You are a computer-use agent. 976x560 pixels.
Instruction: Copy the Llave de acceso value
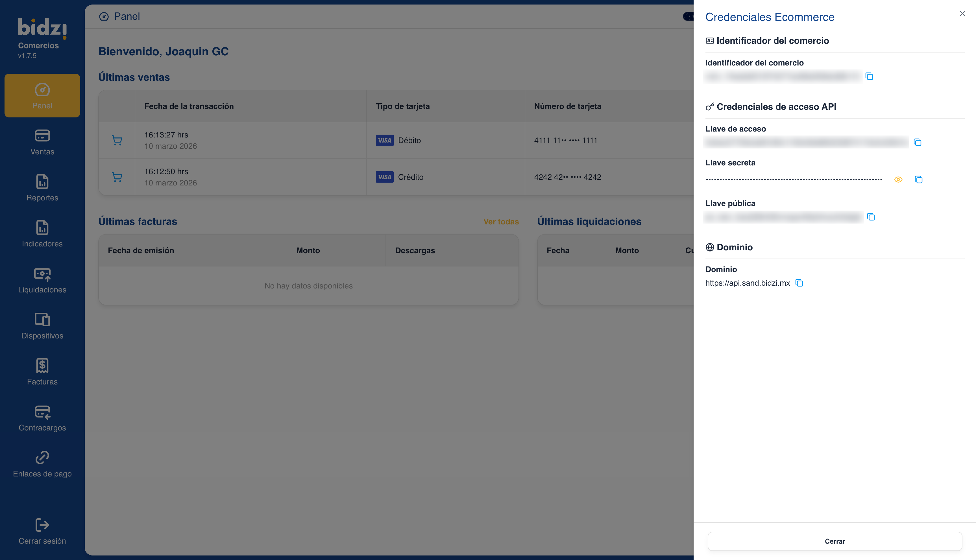(918, 142)
